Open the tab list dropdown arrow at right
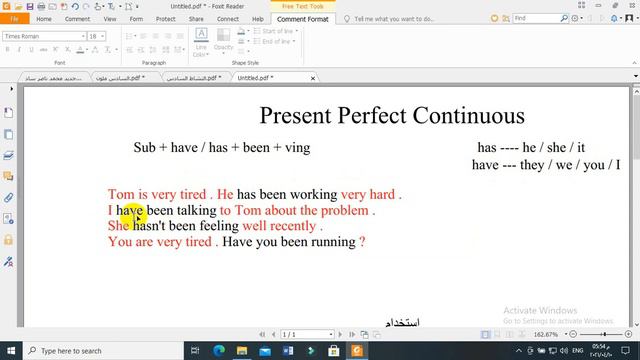This screenshot has height=360, width=640. tap(636, 76)
